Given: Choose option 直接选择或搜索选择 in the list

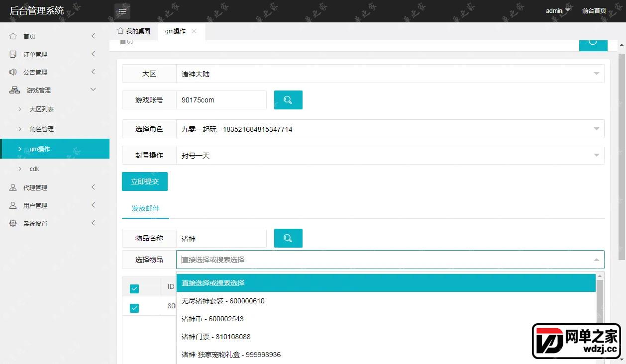Looking at the screenshot, I should pos(386,283).
